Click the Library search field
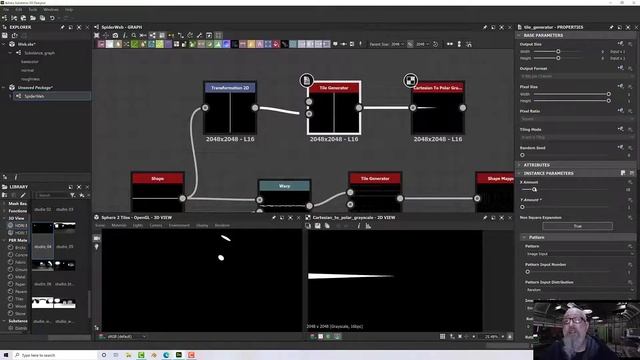Image resolution: width=640 pixels, height=360 pixels. 52,196
